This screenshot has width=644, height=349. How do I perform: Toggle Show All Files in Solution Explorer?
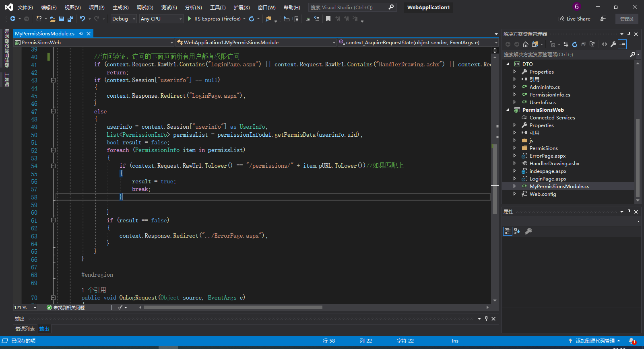coord(592,44)
